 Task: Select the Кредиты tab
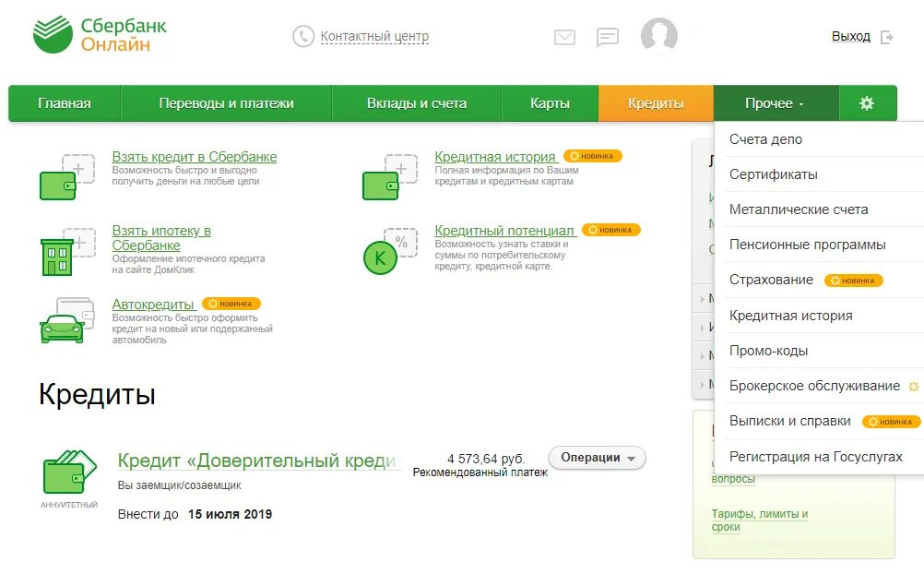tap(656, 103)
